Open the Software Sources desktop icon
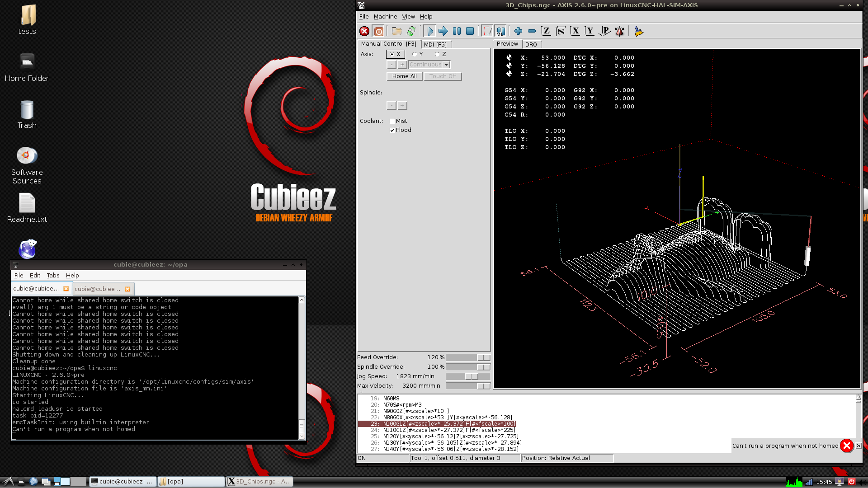 pyautogui.click(x=27, y=166)
